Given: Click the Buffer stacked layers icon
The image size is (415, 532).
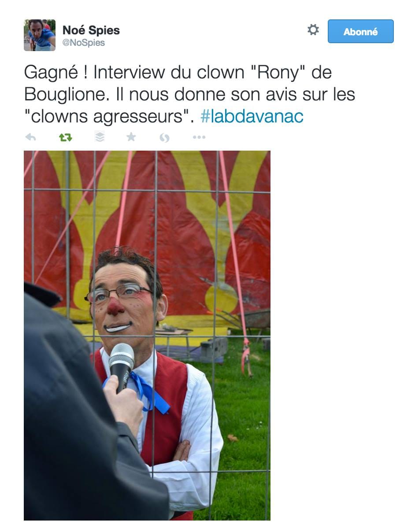Looking at the screenshot, I should pyautogui.click(x=100, y=137).
